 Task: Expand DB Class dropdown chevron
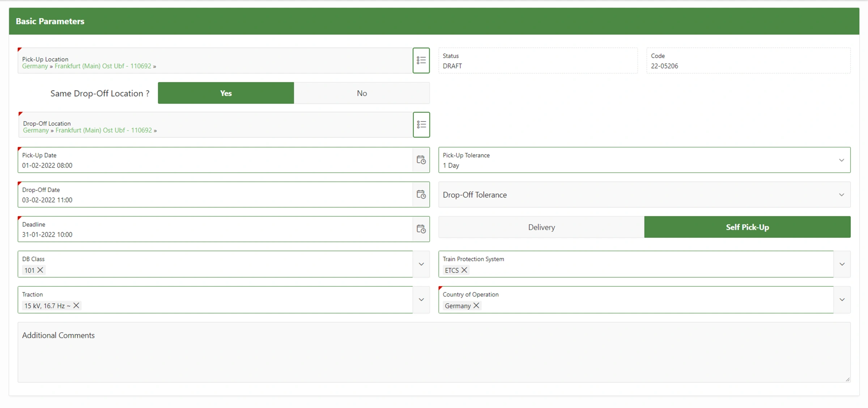[421, 264]
